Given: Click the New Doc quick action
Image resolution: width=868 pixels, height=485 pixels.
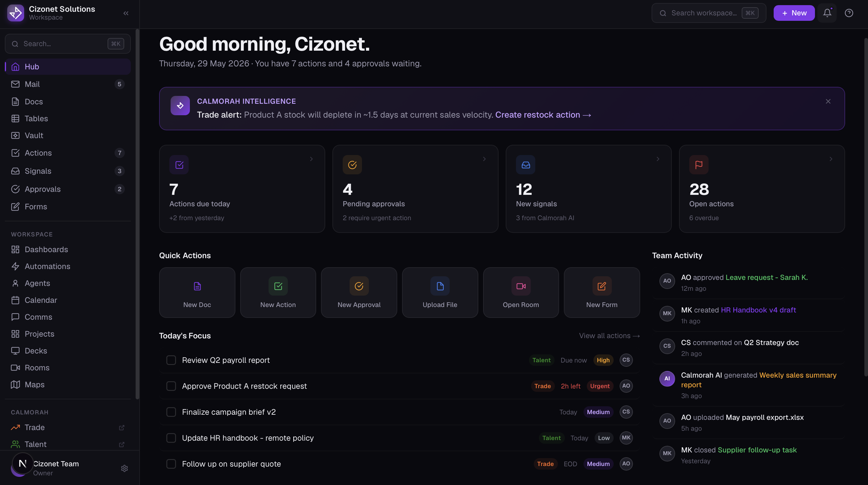Looking at the screenshot, I should click(197, 292).
